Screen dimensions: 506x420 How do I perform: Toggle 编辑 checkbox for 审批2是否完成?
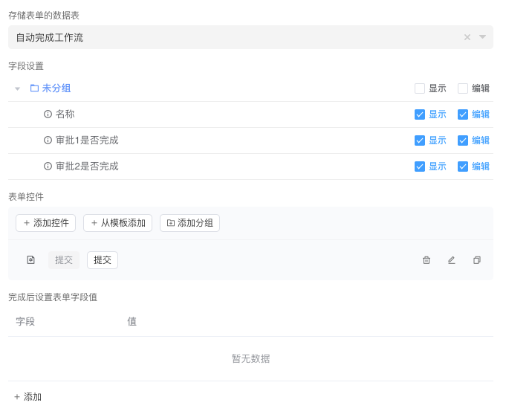463,167
